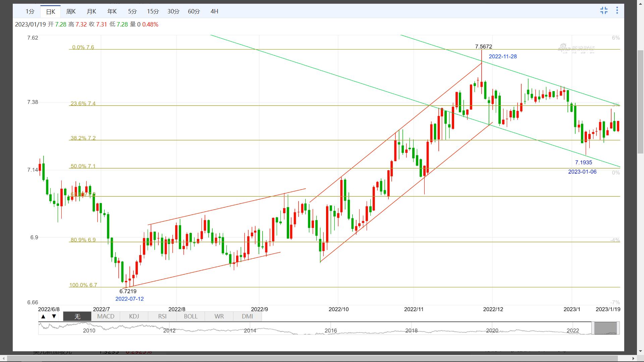
Task: Select the 年K yearly chart tab
Action: pyautogui.click(x=112, y=11)
